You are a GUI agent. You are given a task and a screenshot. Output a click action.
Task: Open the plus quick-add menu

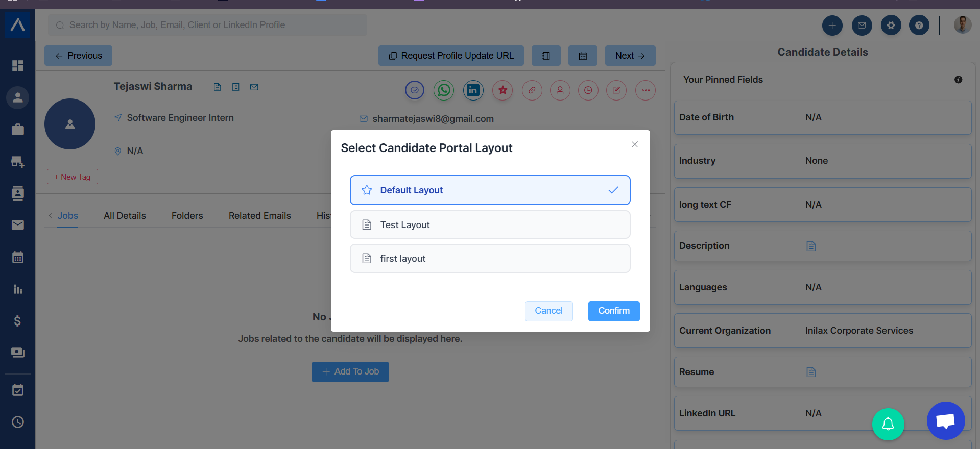point(832,25)
